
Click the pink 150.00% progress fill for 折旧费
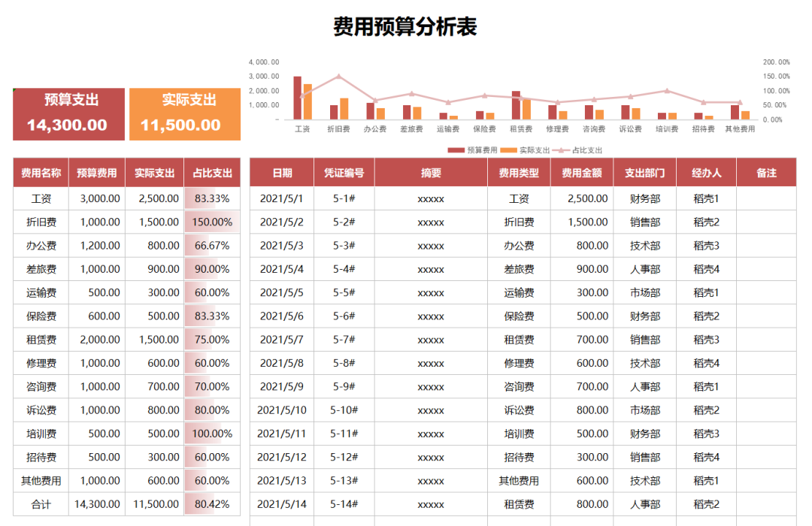(x=213, y=222)
